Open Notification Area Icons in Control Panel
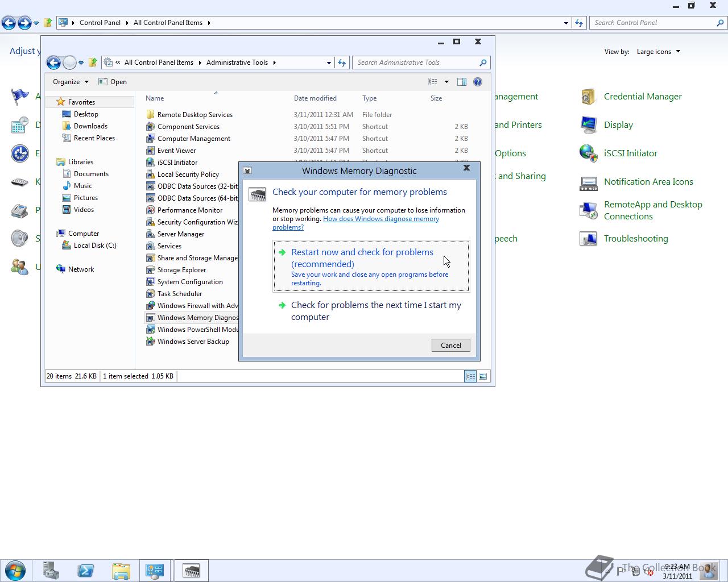The width and height of the screenshot is (728, 582). click(x=648, y=182)
